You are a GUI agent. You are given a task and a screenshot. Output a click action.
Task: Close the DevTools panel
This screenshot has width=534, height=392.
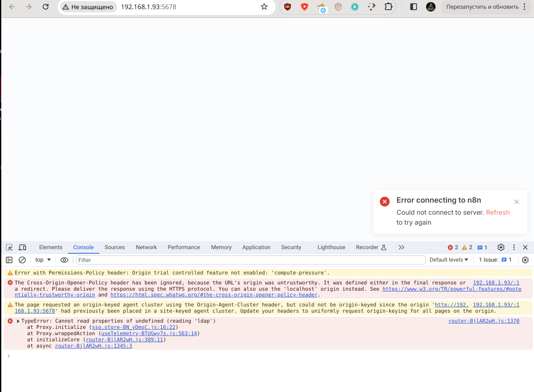coord(525,247)
